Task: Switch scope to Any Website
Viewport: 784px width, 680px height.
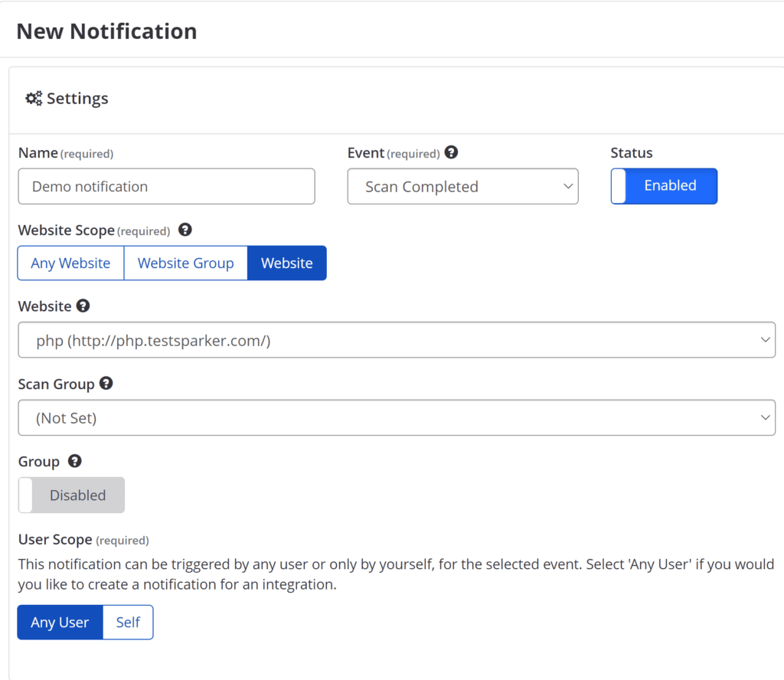Action: click(x=70, y=263)
